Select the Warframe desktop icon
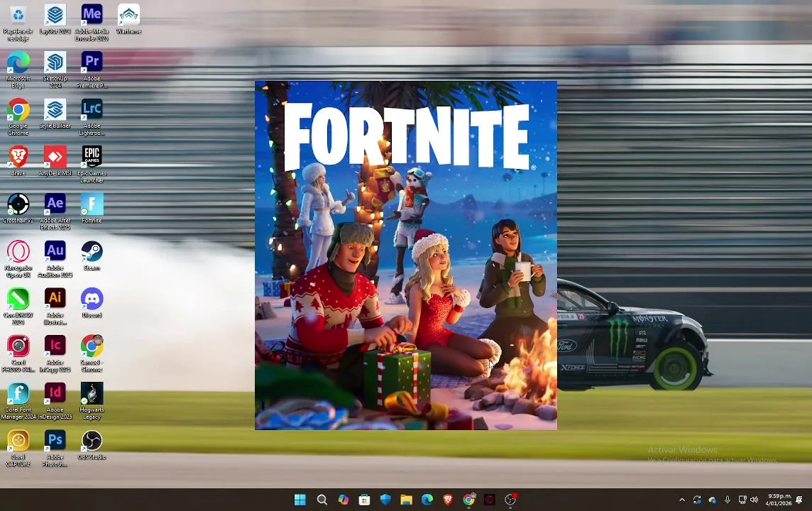Image resolution: width=812 pixels, height=511 pixels. coord(128,19)
